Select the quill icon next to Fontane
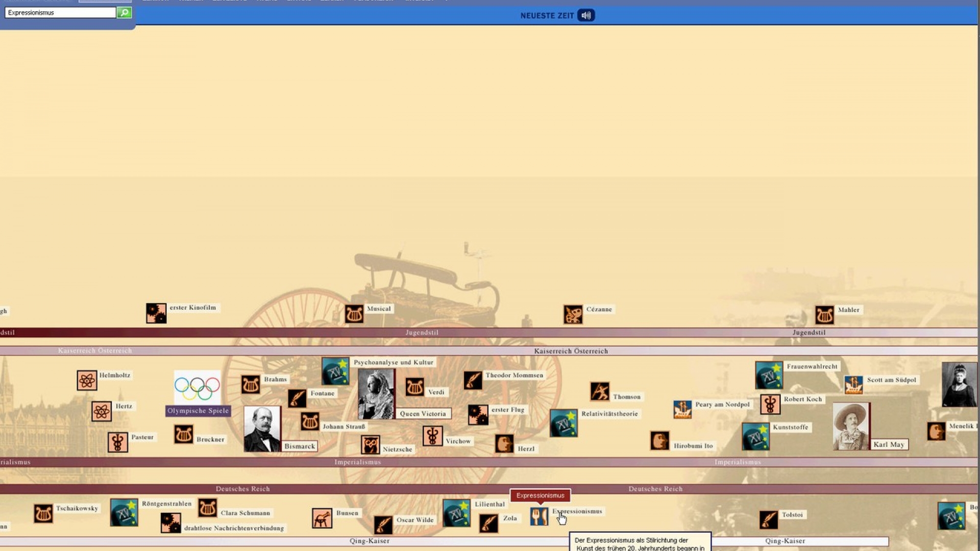This screenshot has height=551, width=980. [x=297, y=398]
